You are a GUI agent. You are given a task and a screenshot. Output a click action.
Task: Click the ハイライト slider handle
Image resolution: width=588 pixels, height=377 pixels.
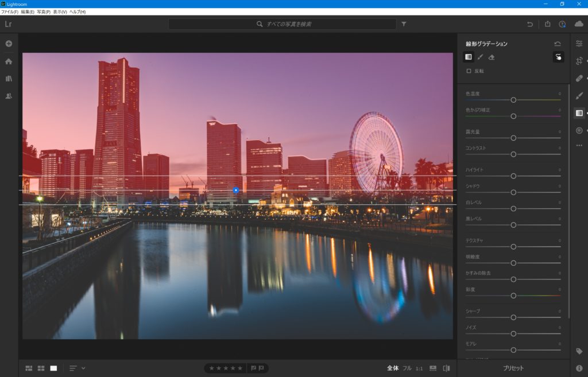coord(513,176)
